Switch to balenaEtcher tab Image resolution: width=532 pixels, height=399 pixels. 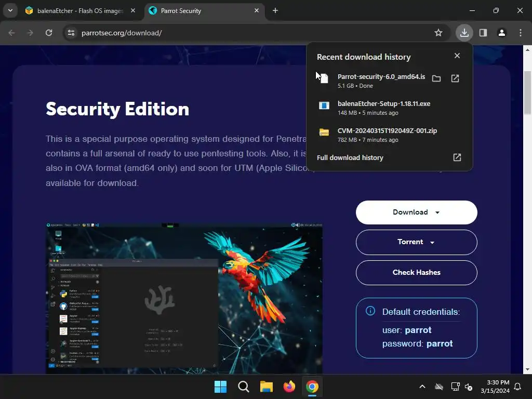pyautogui.click(x=81, y=11)
